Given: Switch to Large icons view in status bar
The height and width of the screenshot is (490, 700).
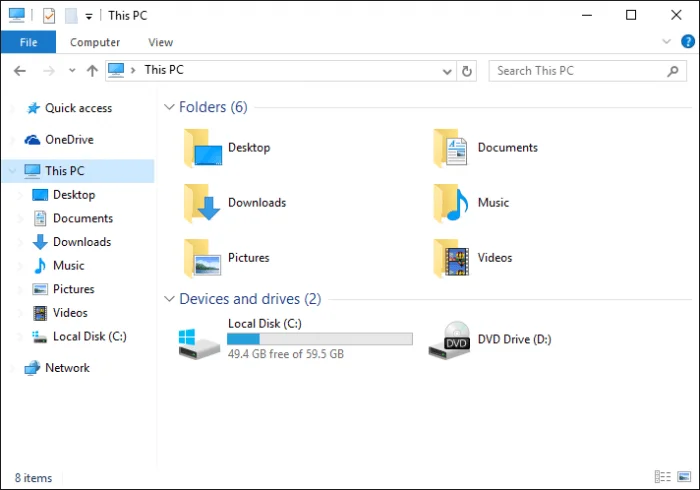Looking at the screenshot, I should click(x=684, y=477).
